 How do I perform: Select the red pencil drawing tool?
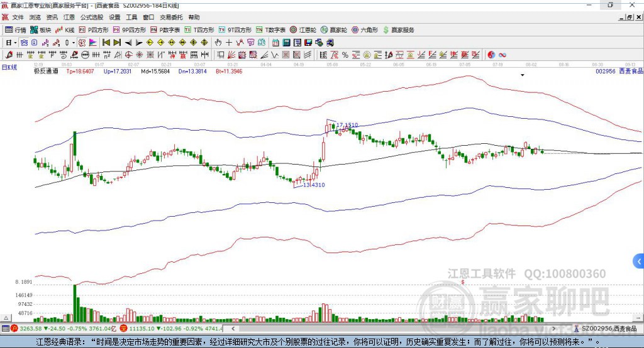pyautogui.click(x=9, y=55)
